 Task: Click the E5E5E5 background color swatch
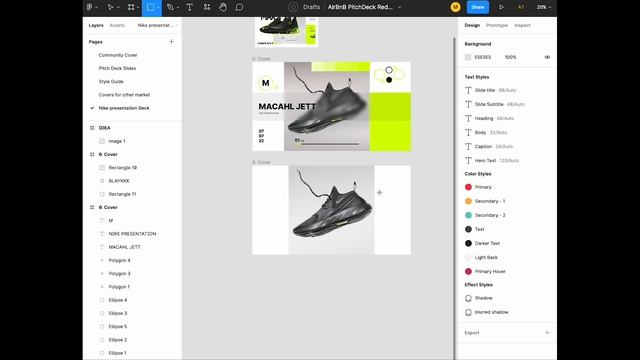[x=468, y=57]
